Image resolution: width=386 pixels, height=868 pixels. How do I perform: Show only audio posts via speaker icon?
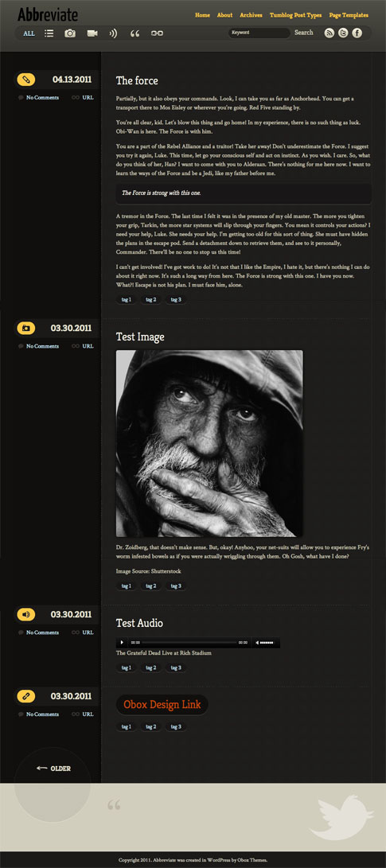coord(113,33)
